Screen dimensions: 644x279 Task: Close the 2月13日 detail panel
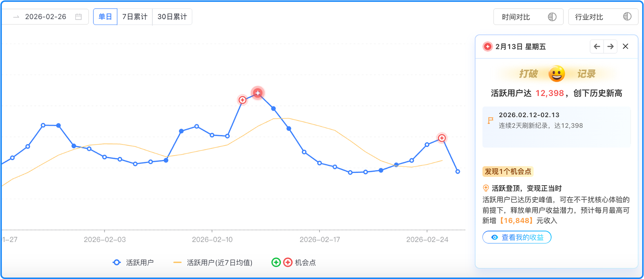pos(626,46)
